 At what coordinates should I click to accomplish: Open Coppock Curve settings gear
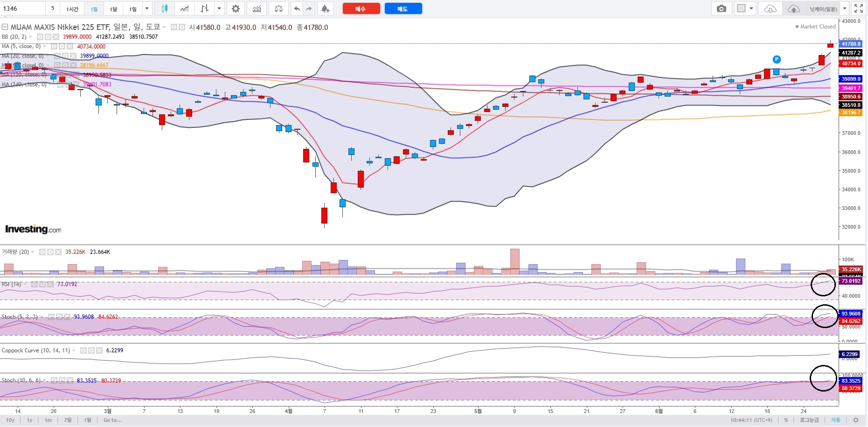(91, 350)
